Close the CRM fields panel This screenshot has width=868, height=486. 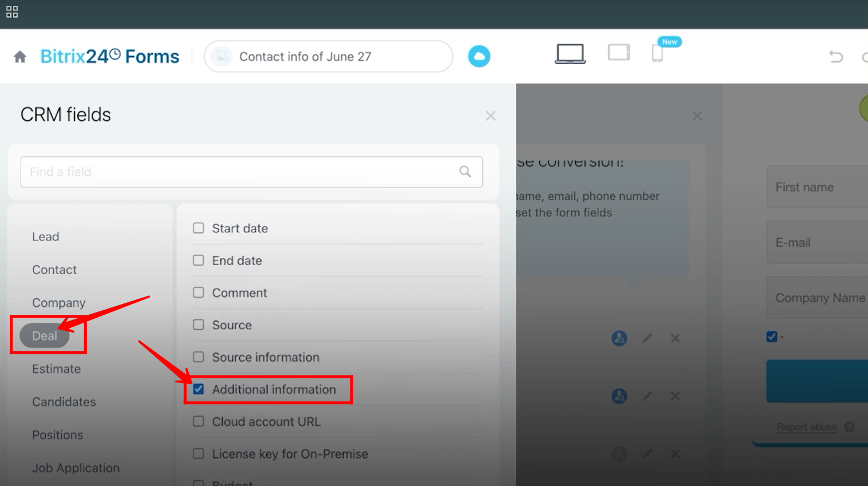click(491, 116)
